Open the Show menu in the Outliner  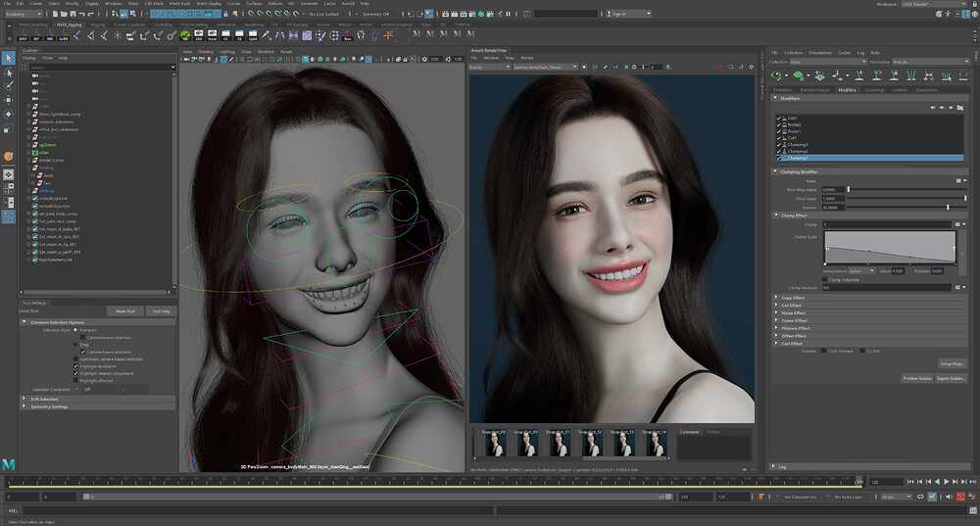point(47,58)
